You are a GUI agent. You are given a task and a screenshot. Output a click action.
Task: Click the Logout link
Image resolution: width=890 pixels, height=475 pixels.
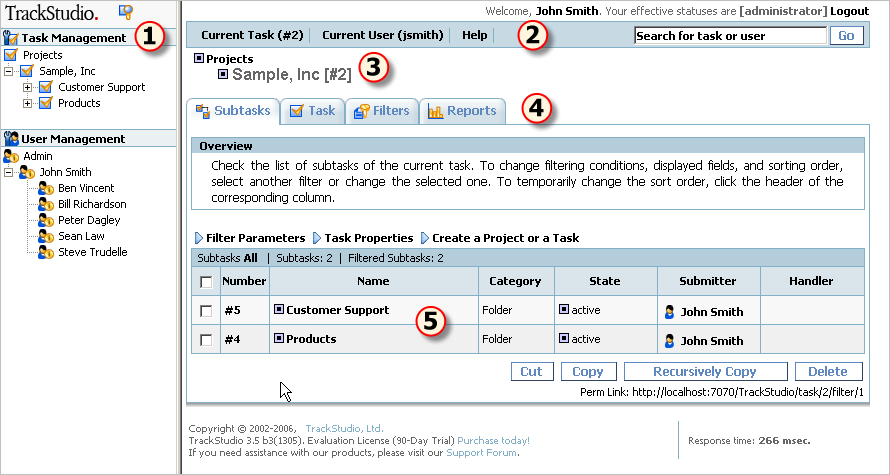[849, 11]
